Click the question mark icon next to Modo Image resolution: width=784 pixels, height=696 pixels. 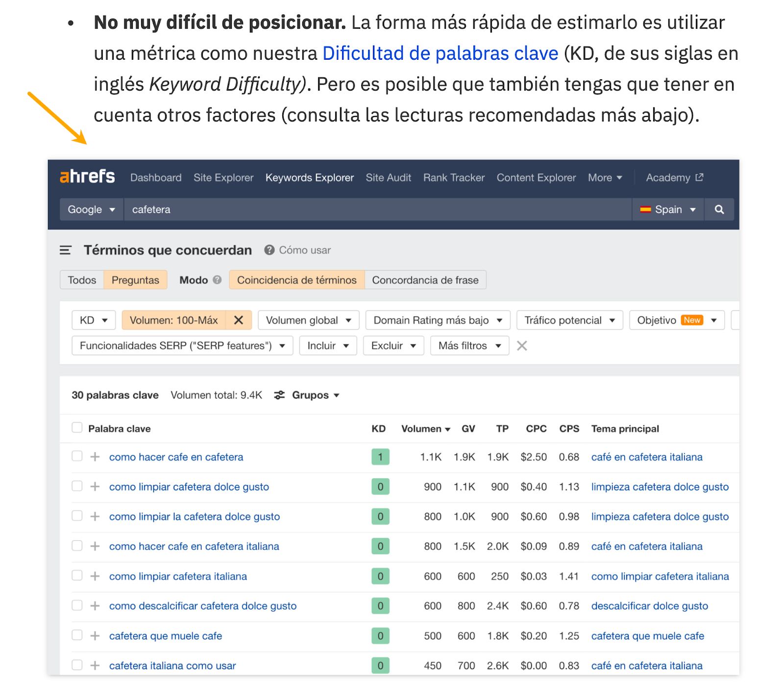coord(217,280)
